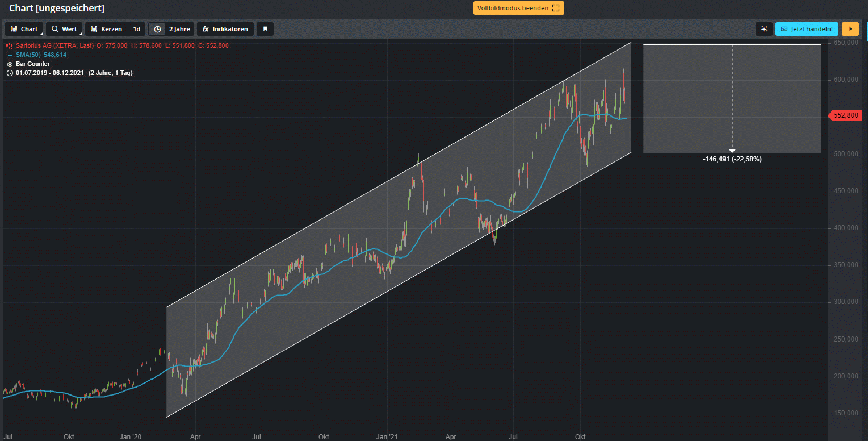
Task: Exit fullscreen via Vollbildmodus beenden
Action: (518, 8)
